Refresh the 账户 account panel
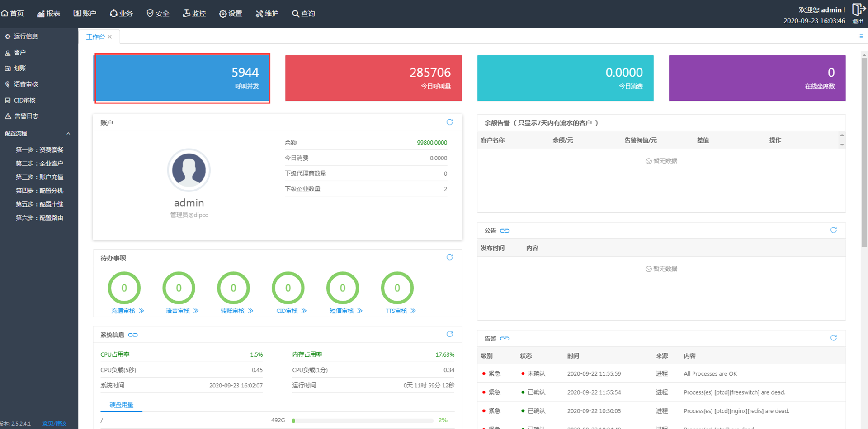868x429 pixels. pyautogui.click(x=449, y=122)
